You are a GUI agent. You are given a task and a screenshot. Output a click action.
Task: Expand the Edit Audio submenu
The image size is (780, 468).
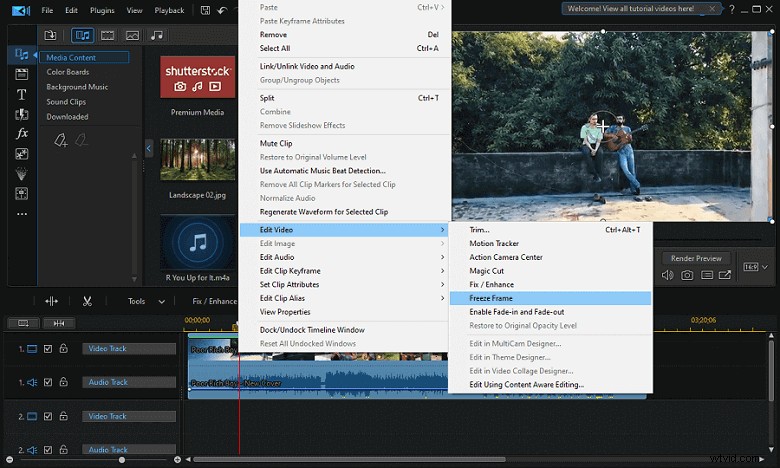coord(344,257)
